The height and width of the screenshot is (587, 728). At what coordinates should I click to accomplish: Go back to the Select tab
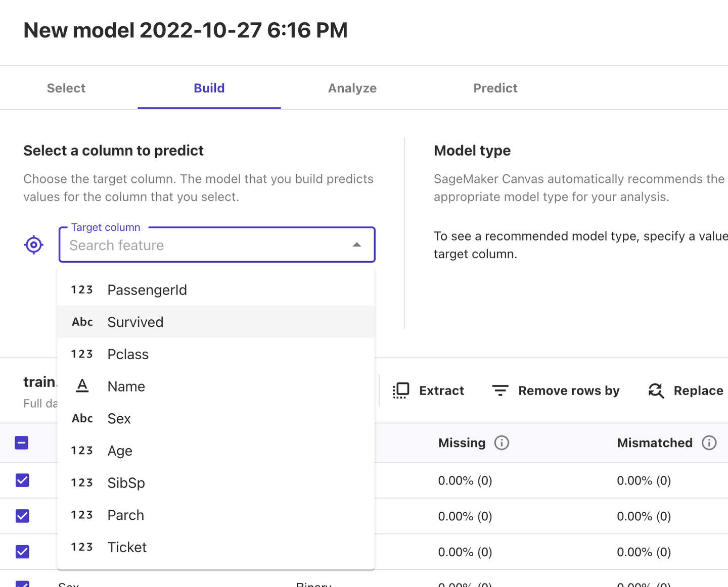(x=66, y=88)
